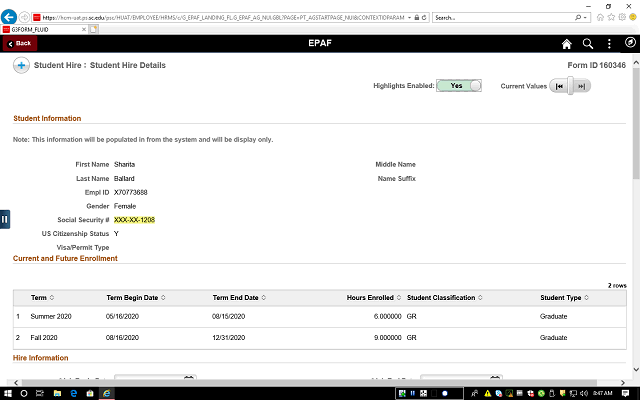Click the 9.000000 hours enrolled cell
This screenshot has height=400, width=640.
coord(387,338)
